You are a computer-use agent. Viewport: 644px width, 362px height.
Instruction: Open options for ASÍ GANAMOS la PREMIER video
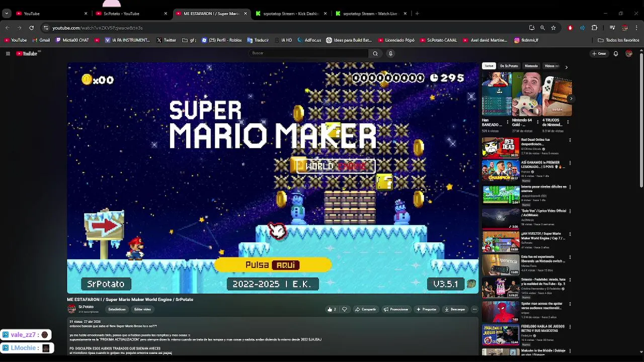click(570, 163)
